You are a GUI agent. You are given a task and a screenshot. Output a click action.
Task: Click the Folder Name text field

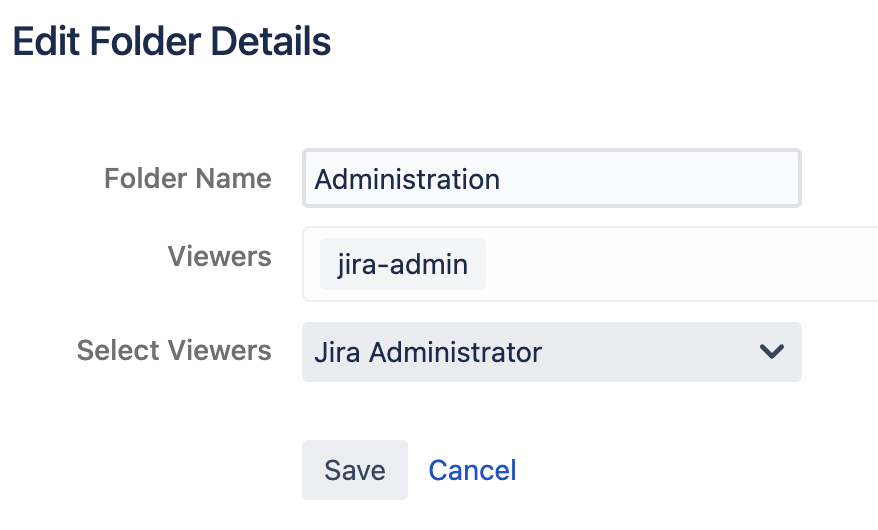click(x=551, y=179)
